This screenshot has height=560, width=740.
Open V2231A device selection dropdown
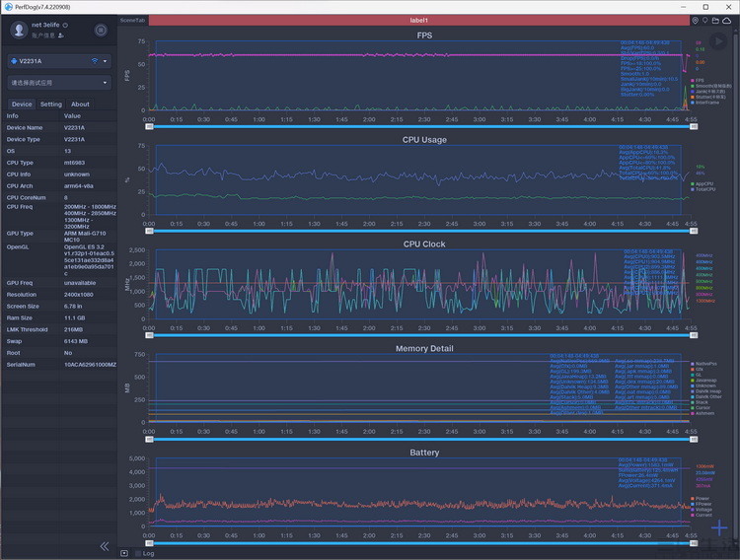tap(59, 61)
